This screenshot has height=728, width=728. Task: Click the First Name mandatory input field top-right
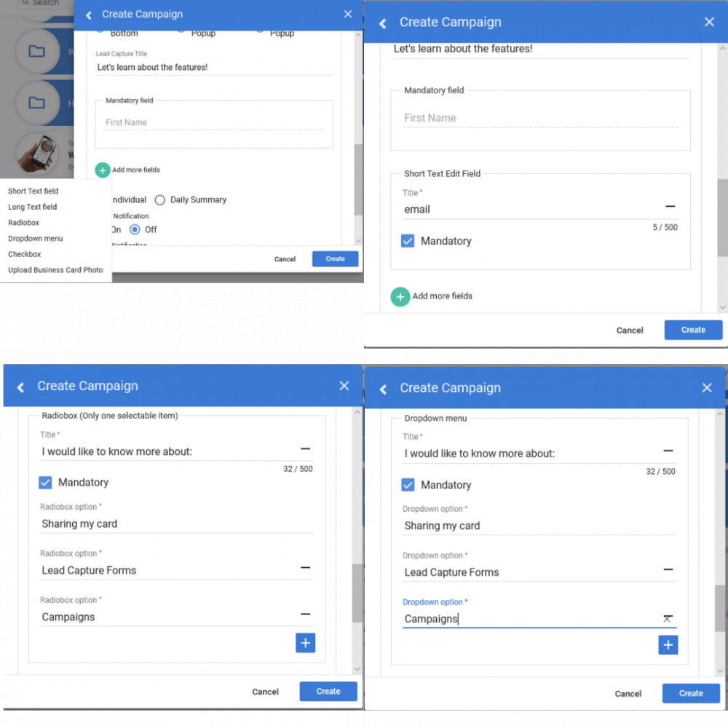[540, 119]
